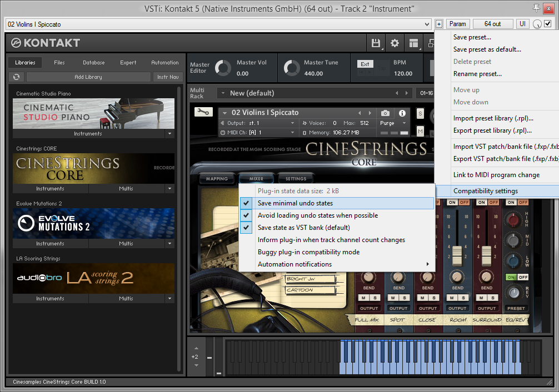Click the instrument info icon

[x=402, y=113]
